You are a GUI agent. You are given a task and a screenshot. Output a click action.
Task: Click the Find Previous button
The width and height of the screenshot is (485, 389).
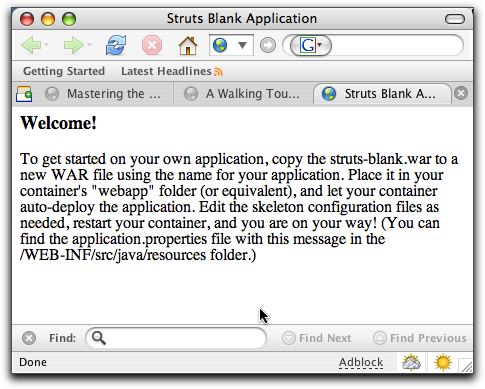pos(420,338)
